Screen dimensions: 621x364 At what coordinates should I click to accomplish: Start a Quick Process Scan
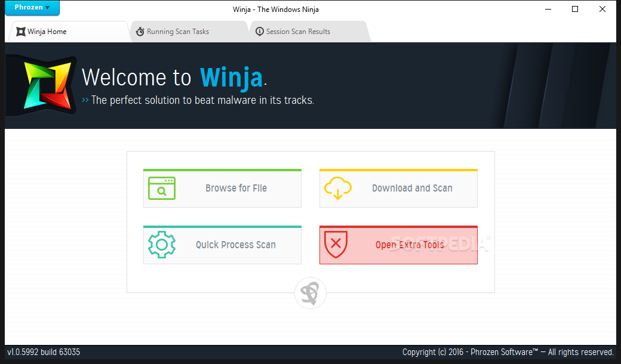coord(222,245)
